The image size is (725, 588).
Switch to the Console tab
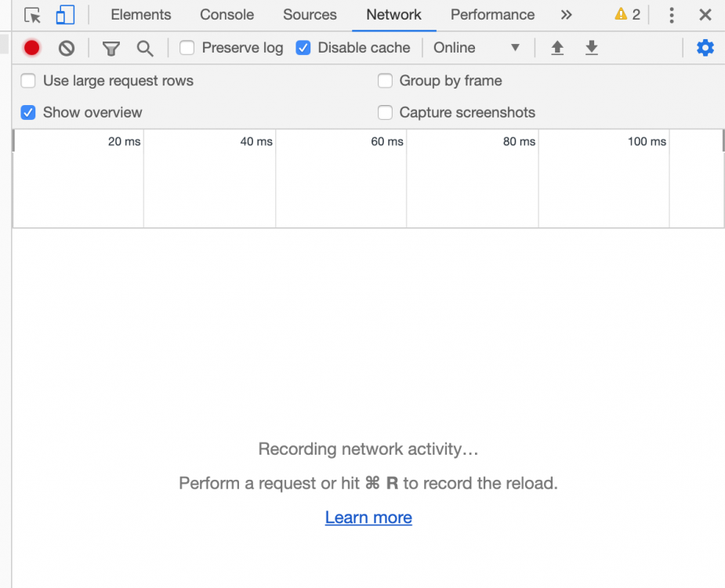pos(227,14)
